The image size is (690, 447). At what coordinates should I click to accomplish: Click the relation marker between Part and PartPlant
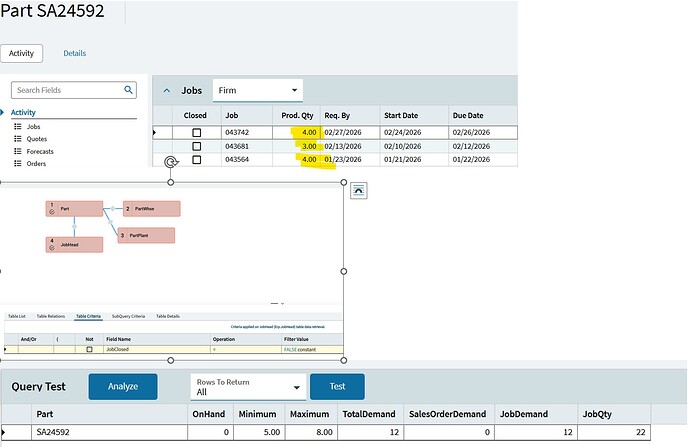click(x=110, y=222)
